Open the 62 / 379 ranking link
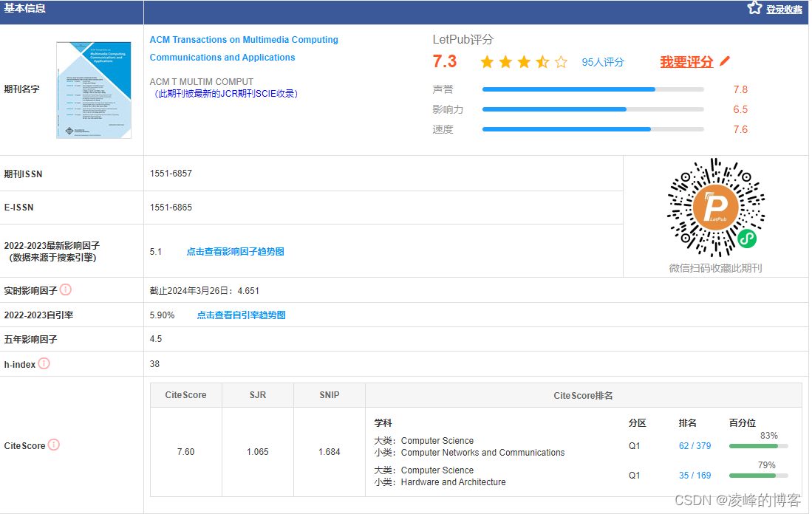 tap(695, 445)
